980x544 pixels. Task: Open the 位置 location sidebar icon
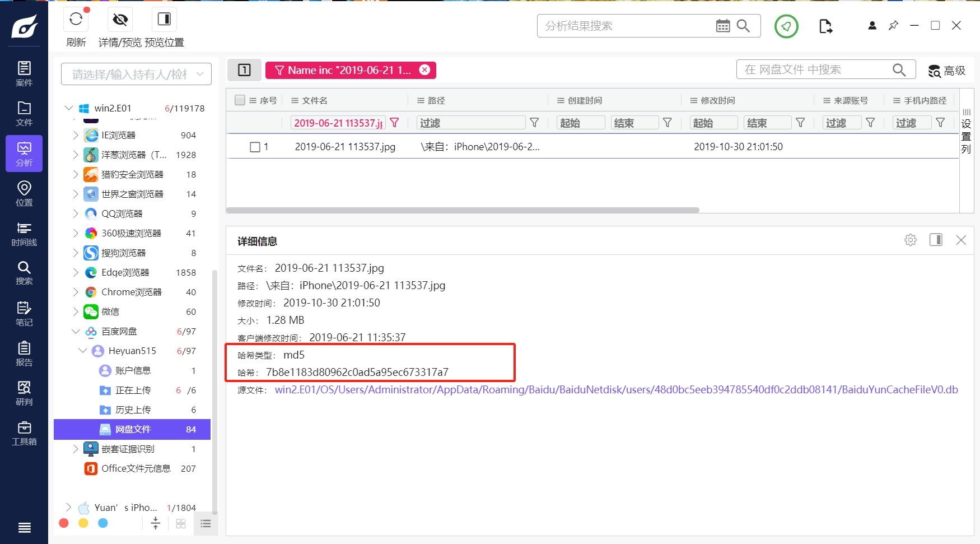pyautogui.click(x=24, y=194)
